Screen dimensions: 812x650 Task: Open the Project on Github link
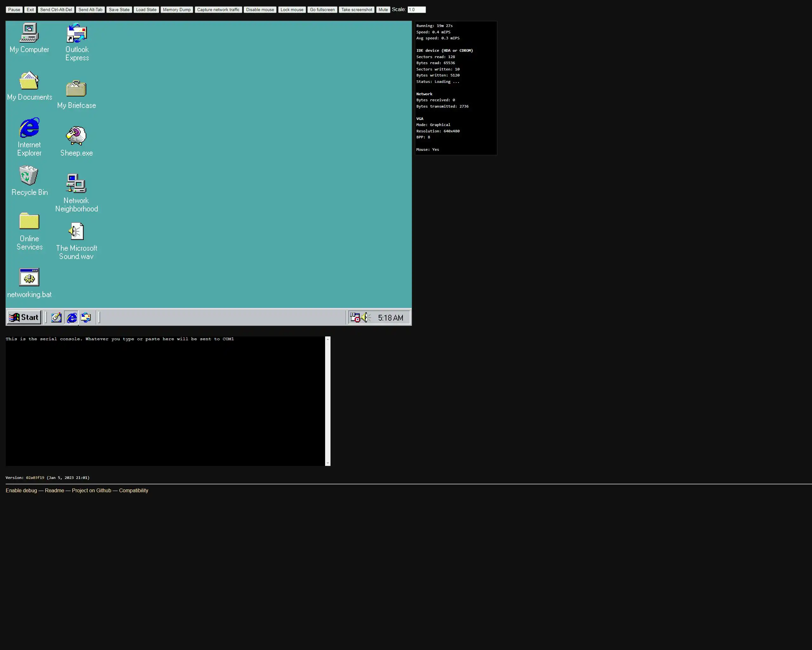point(92,490)
